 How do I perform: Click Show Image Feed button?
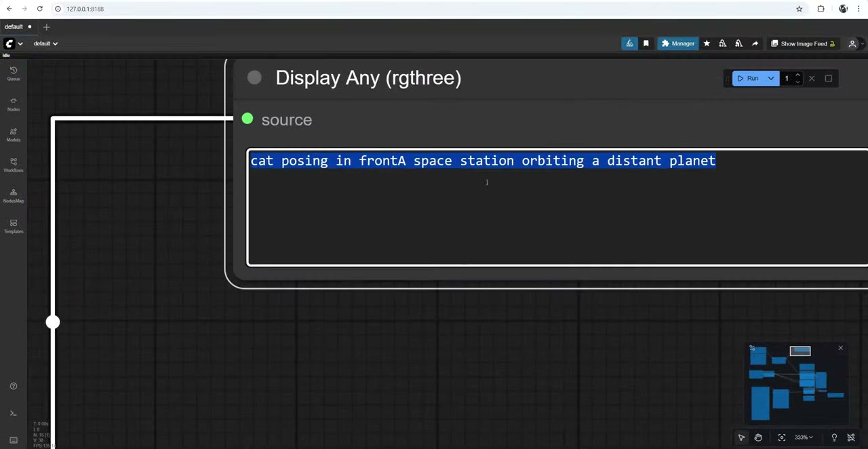[x=803, y=43]
